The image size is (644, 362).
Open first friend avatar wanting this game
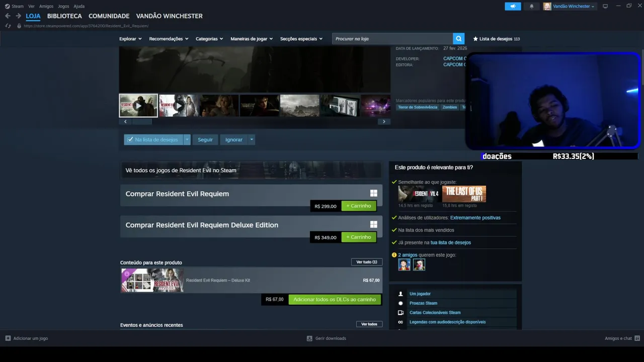pyautogui.click(x=405, y=264)
